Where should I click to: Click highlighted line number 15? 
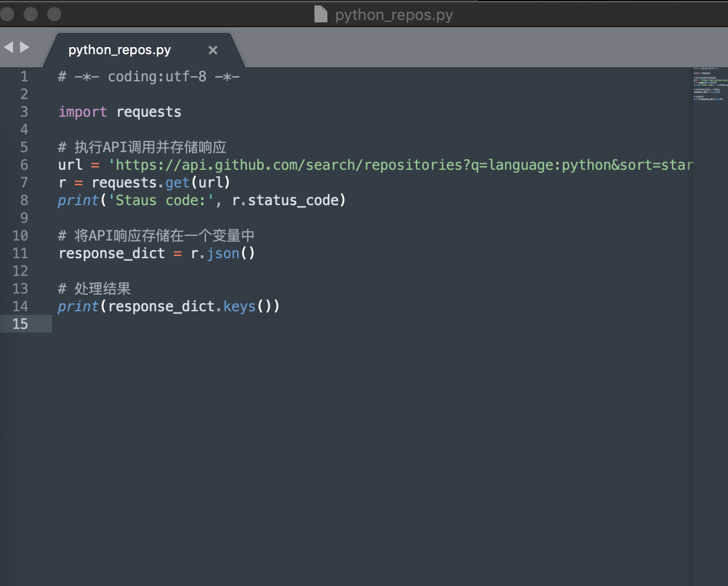tap(20, 324)
